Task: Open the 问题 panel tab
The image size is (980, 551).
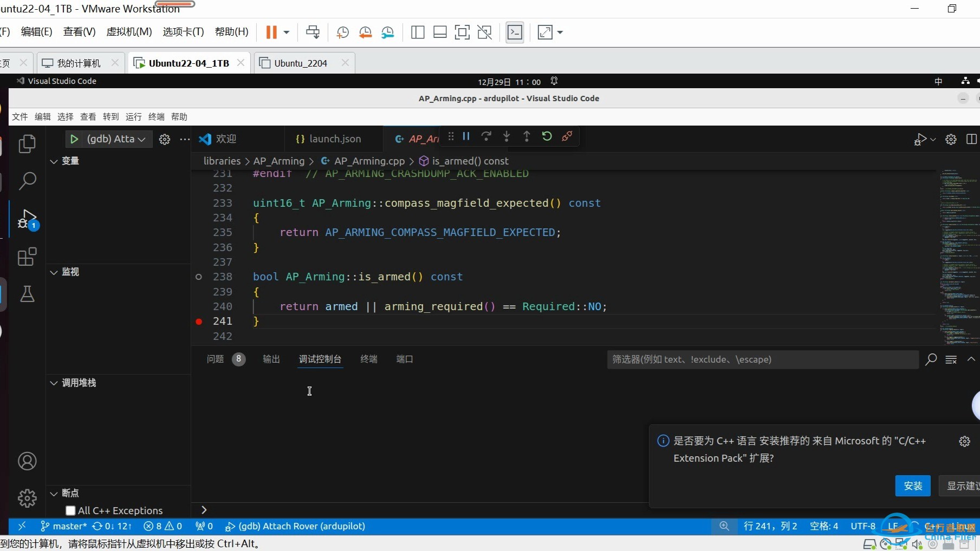Action: 215,359
